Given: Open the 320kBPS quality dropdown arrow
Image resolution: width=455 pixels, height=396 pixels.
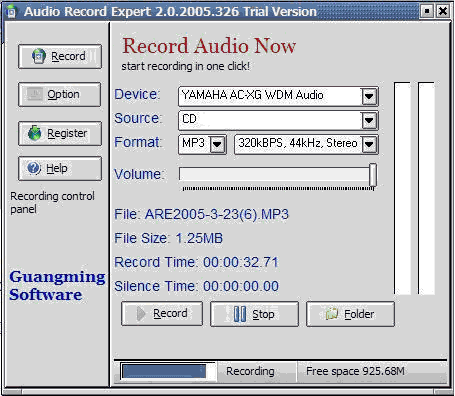Looking at the screenshot, I should coord(369,144).
